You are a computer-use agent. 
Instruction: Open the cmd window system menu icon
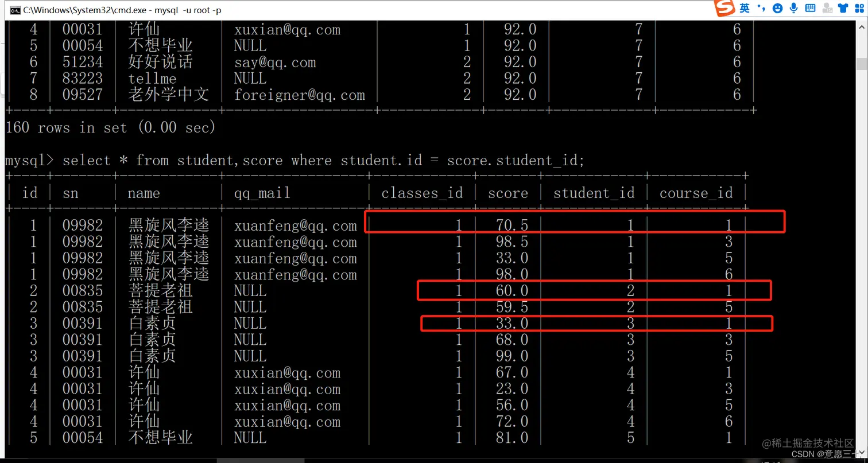pos(15,10)
